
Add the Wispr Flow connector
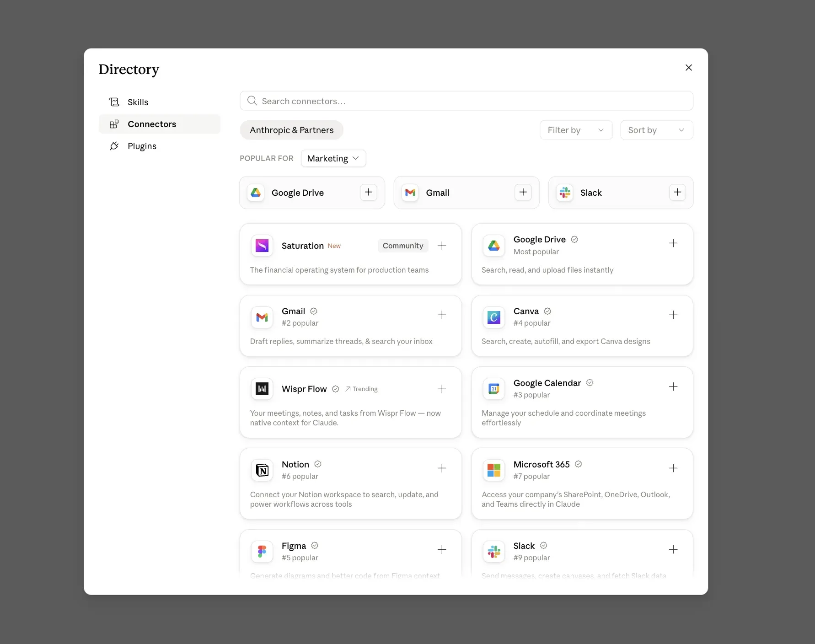tap(442, 389)
